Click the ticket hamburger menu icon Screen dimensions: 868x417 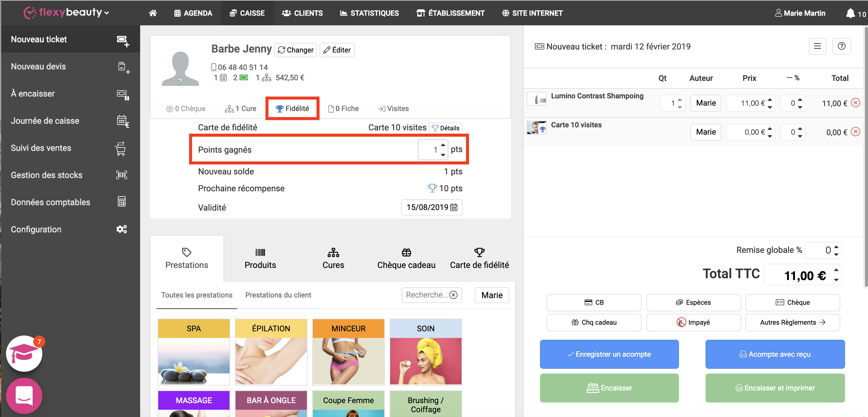pos(817,46)
